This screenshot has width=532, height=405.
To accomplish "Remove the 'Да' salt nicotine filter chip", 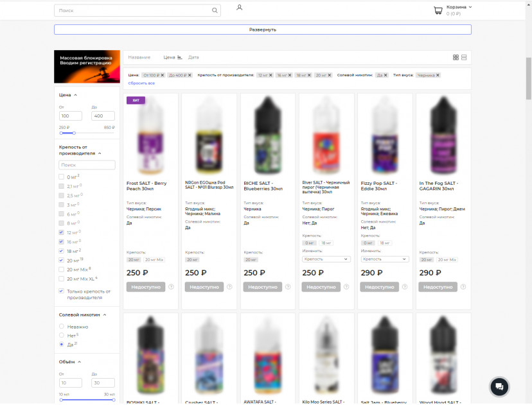I will click(386, 75).
